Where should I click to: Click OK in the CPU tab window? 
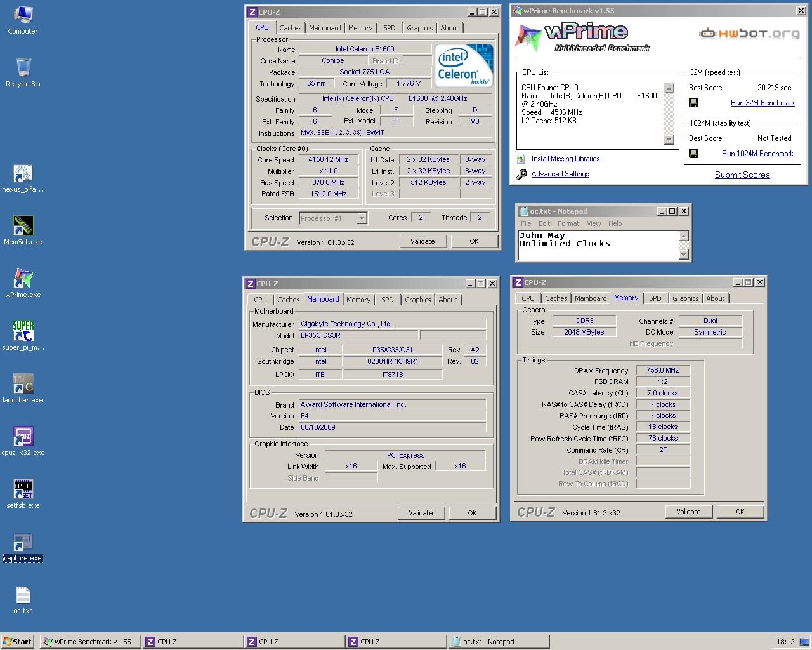tap(474, 241)
